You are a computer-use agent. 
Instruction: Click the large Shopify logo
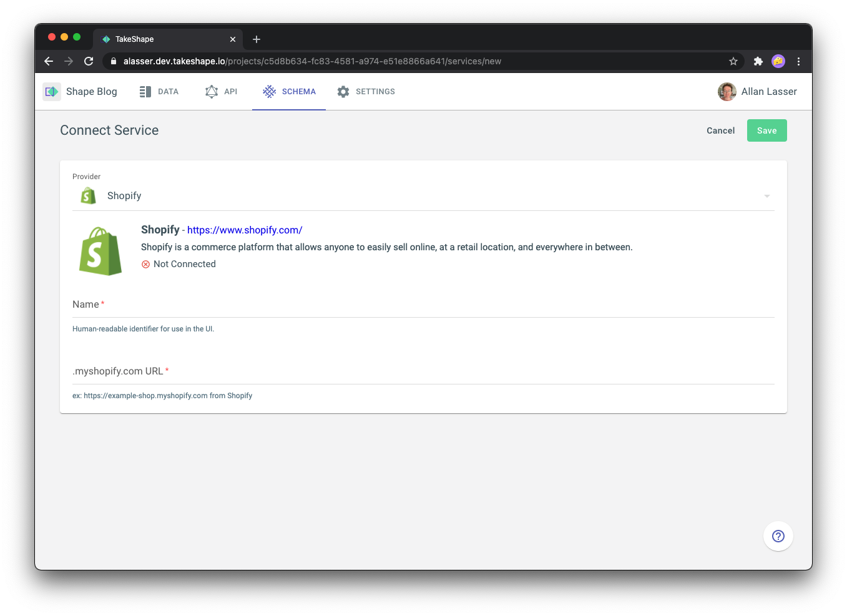[100, 252]
